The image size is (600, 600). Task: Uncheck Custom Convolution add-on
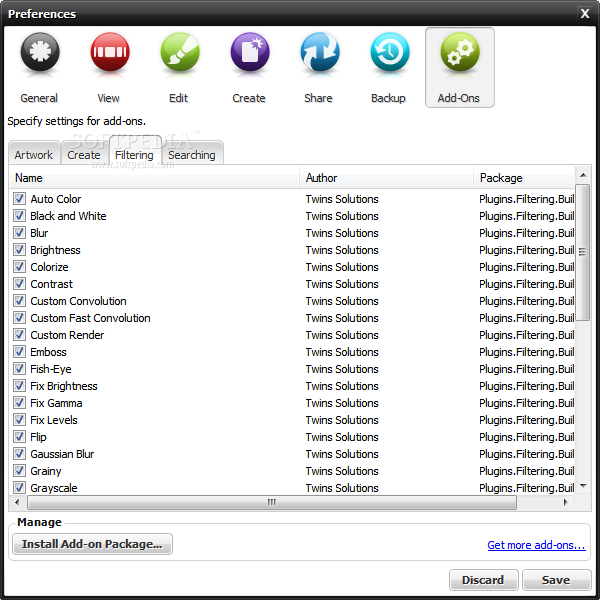20,301
